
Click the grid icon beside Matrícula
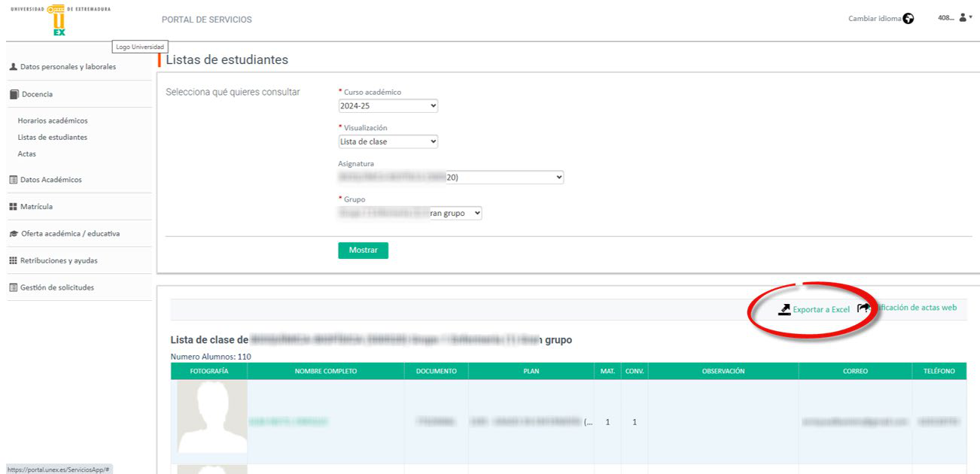click(14, 207)
